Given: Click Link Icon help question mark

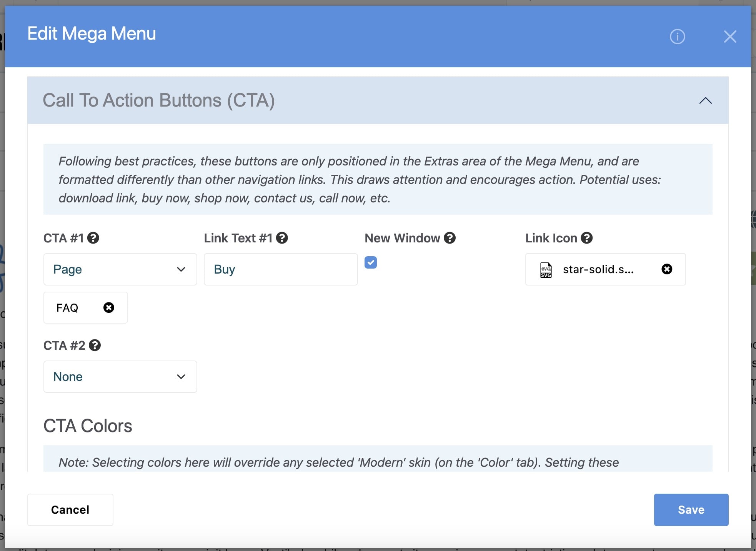Looking at the screenshot, I should point(586,238).
